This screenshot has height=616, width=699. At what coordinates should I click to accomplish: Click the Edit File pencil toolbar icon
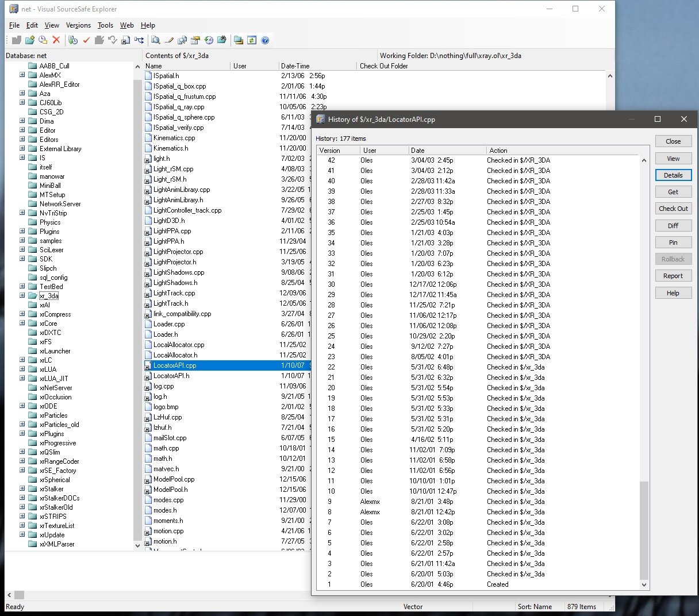point(169,40)
